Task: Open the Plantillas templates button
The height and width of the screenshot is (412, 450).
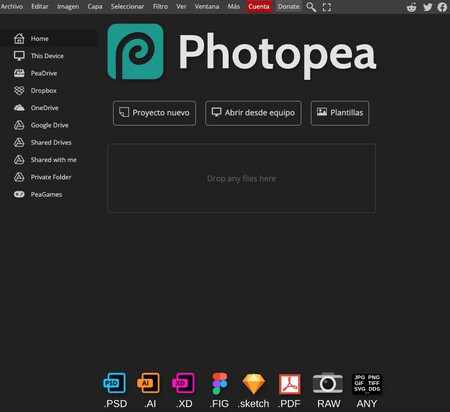Action: 340,113
